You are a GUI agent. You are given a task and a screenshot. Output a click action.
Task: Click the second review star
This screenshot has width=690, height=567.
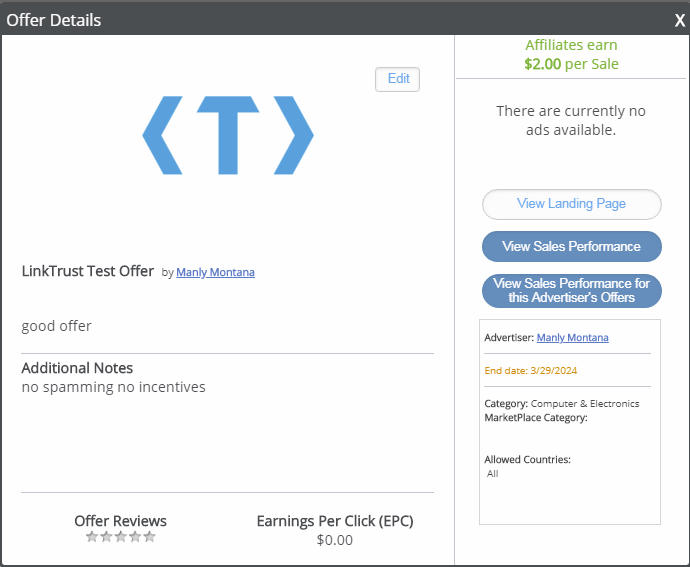coord(106,537)
